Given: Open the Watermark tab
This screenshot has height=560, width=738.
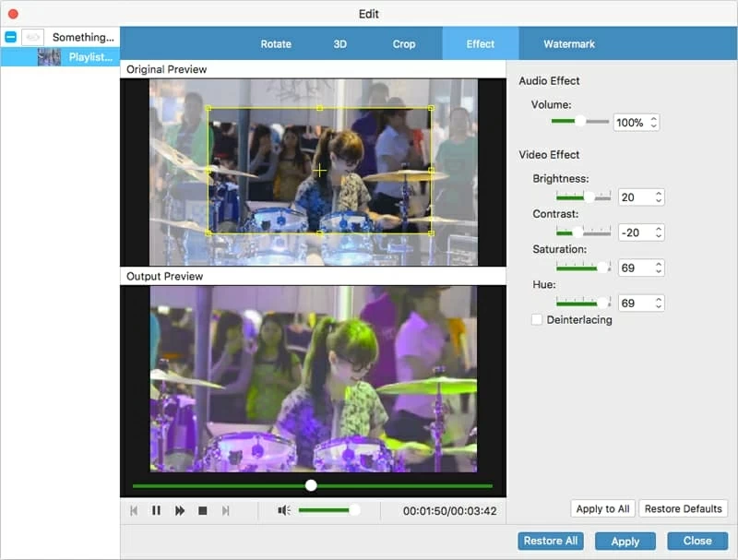Looking at the screenshot, I should click(569, 43).
